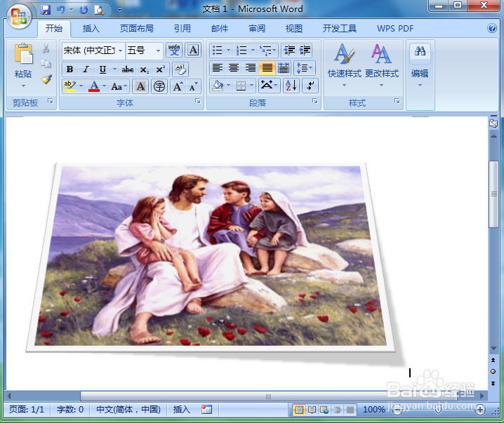Switch to the 开发工具 tab
The height and width of the screenshot is (423, 504).
click(x=340, y=29)
